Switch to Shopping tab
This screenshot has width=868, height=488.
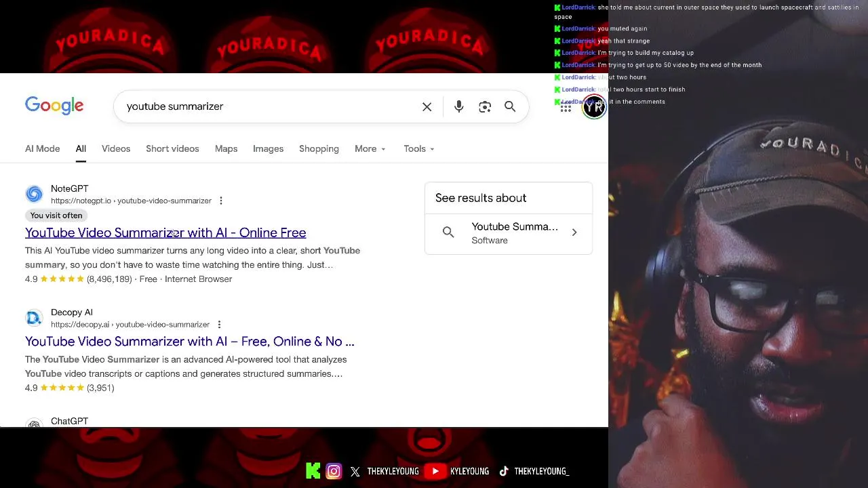pos(319,149)
